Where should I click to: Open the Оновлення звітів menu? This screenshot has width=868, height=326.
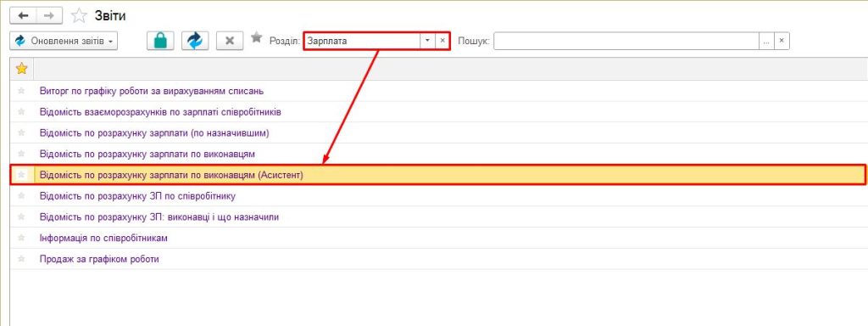click(x=64, y=41)
